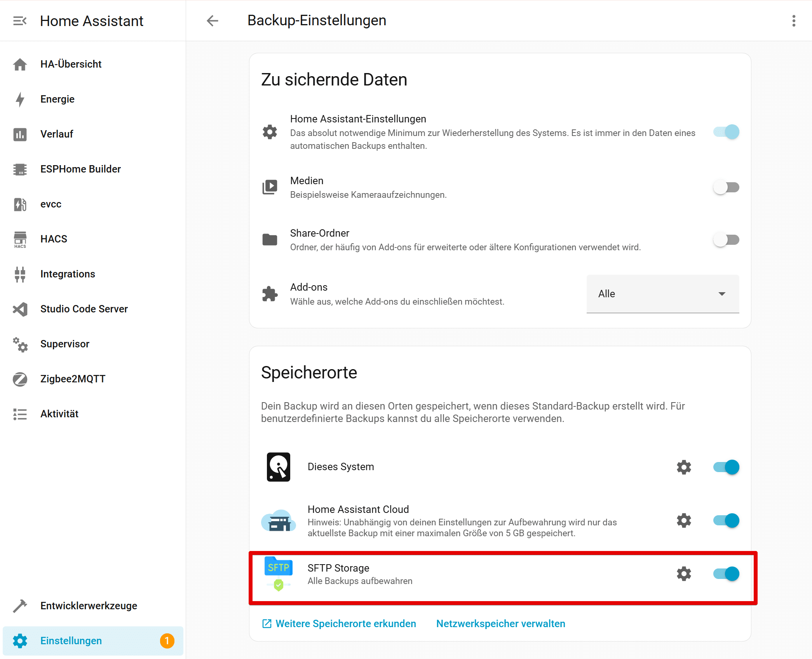Click the Aktivität list icon
This screenshot has height=659, width=812.
click(20, 414)
